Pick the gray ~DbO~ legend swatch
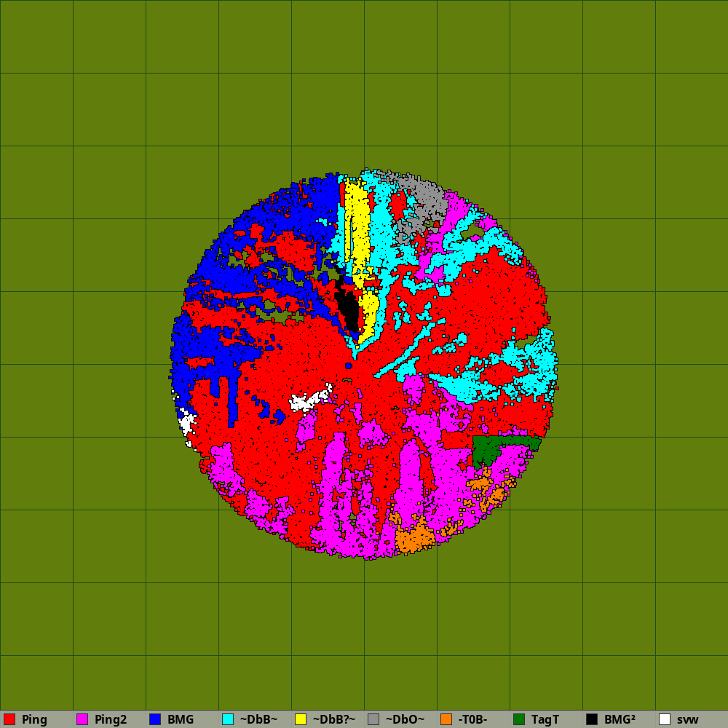Screen dimensions: 728x728 (373, 719)
